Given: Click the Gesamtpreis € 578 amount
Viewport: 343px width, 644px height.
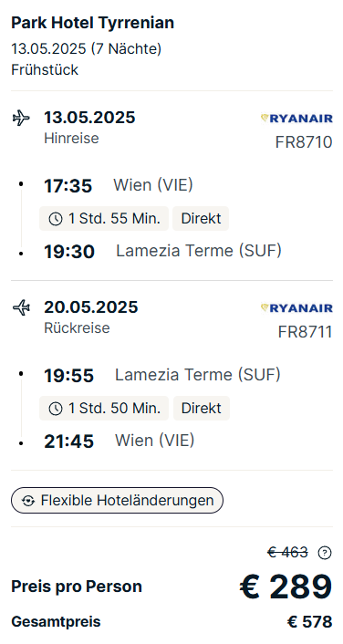Looking at the screenshot, I should pyautogui.click(x=310, y=622).
